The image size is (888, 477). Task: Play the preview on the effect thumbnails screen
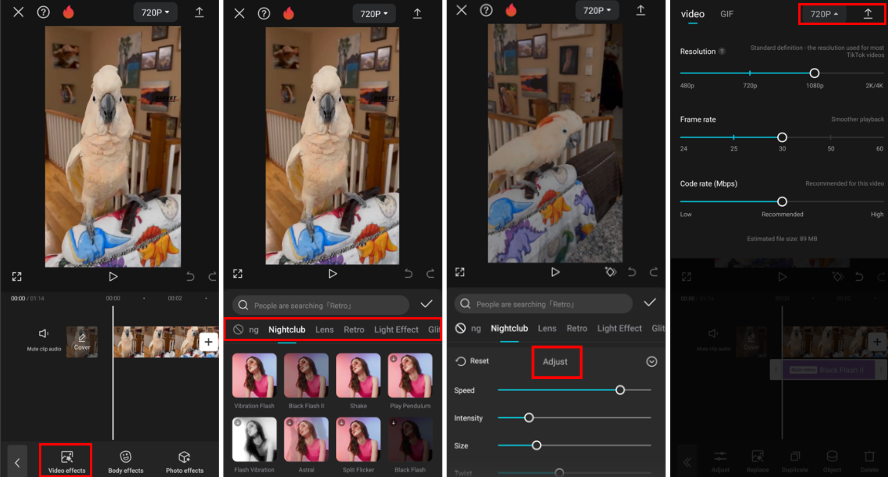(332, 274)
